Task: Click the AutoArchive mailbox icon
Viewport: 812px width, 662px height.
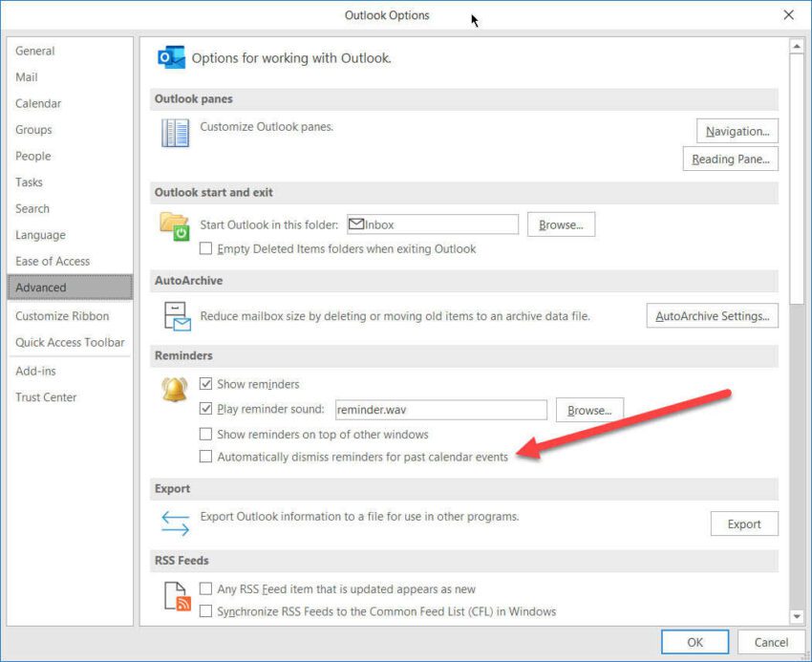Action: (175, 315)
